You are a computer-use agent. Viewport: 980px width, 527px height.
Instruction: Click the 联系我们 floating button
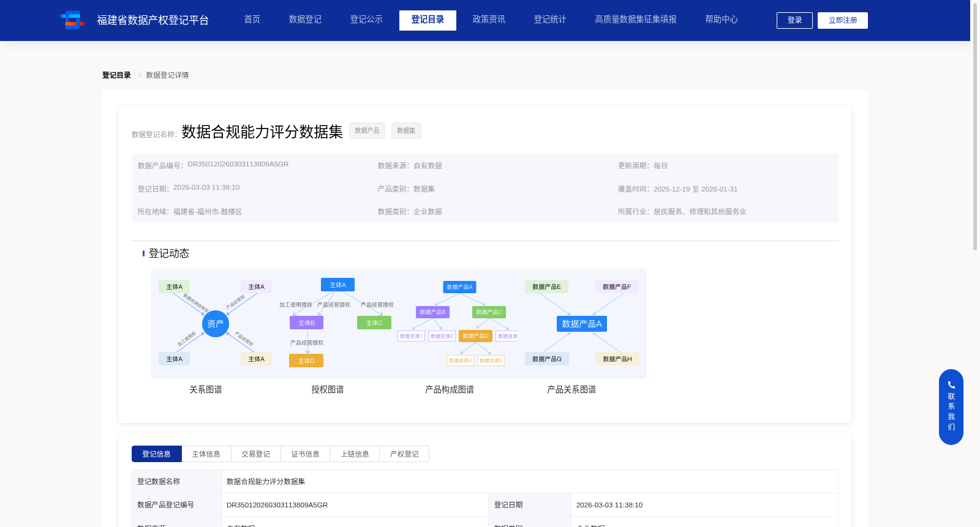click(951, 407)
